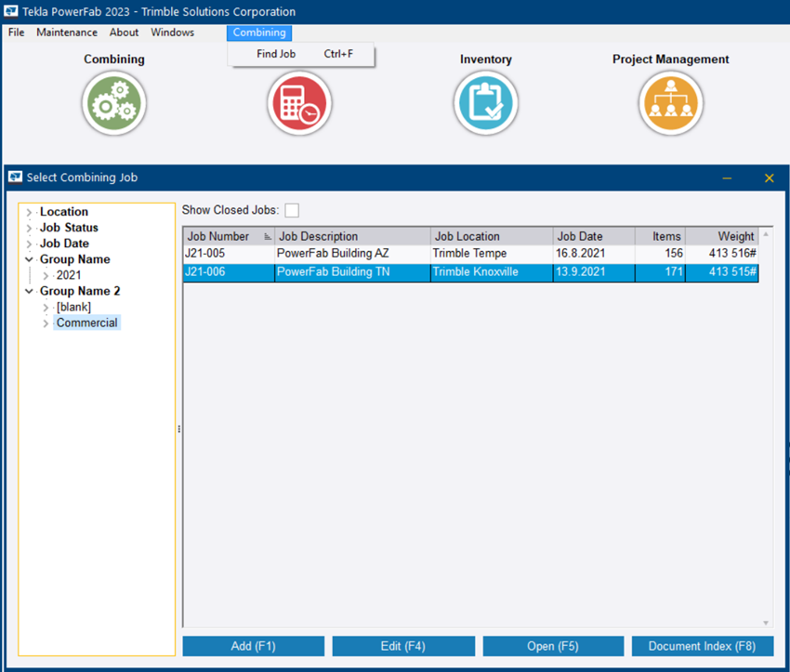Minimize the Select Combining Job window

[x=727, y=178]
